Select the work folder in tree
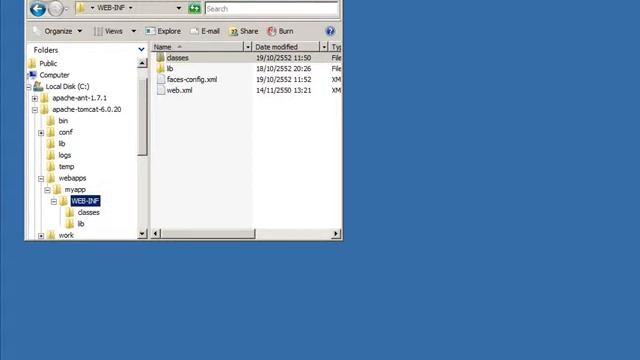 (66, 235)
